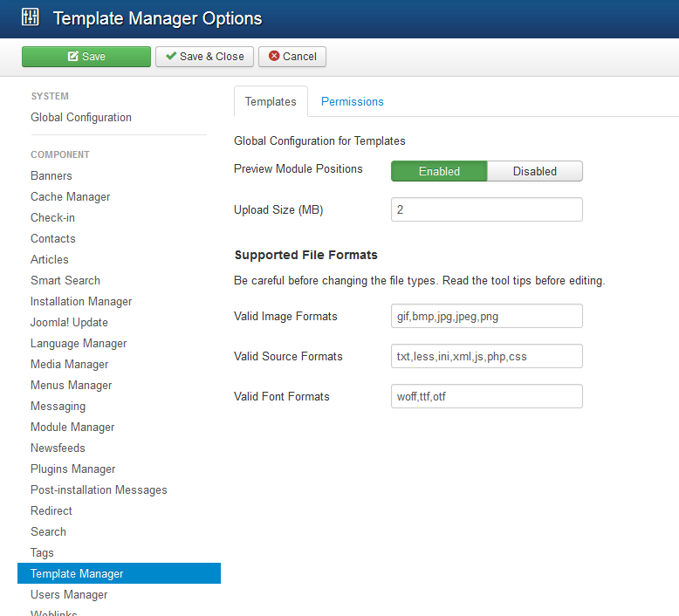Select the highlighted Template Manager item

tap(77, 573)
